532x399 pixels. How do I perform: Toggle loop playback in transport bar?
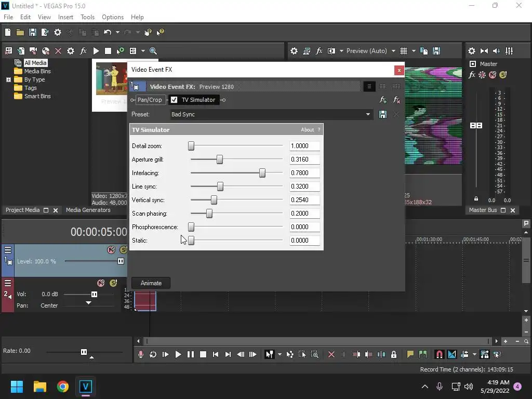click(x=153, y=354)
